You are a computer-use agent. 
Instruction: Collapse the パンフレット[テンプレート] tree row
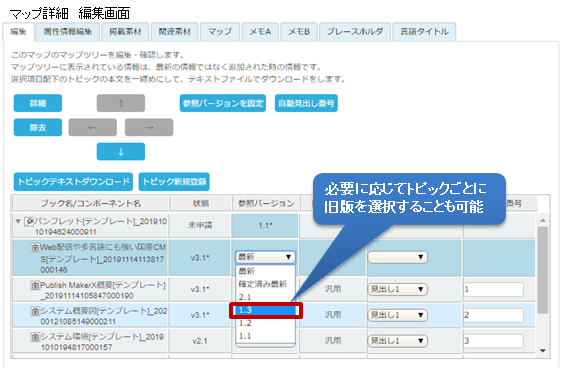[x=18, y=222]
